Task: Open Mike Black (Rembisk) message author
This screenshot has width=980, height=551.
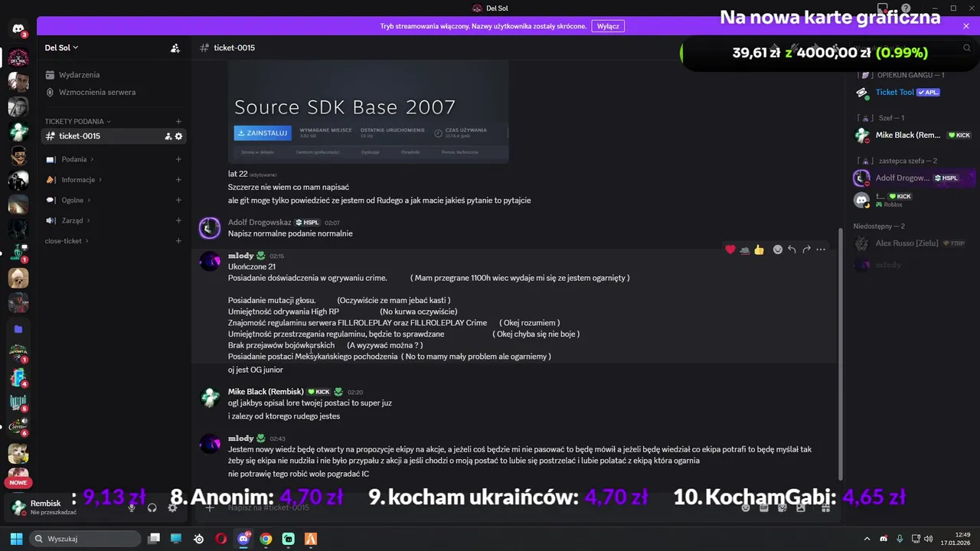Action: [x=266, y=392]
